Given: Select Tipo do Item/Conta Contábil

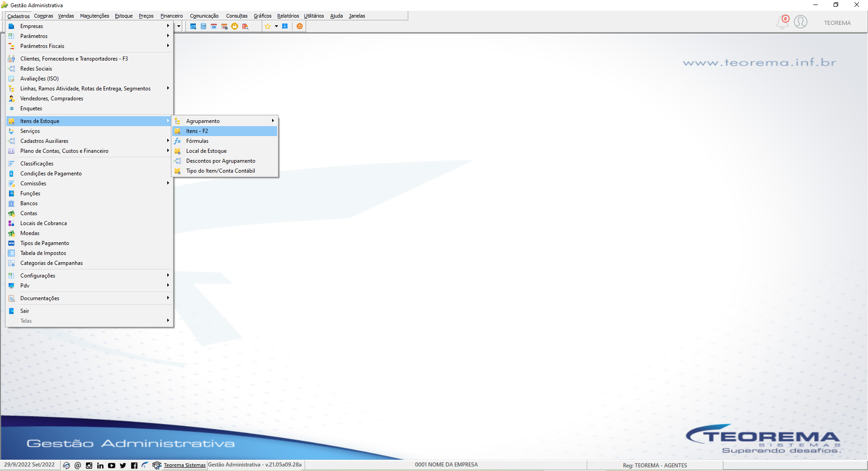Looking at the screenshot, I should tap(225, 171).
